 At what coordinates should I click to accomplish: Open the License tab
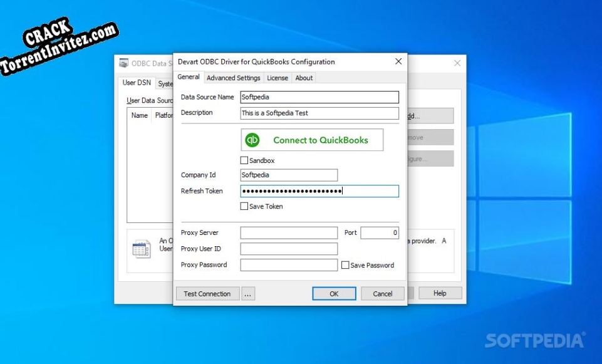(x=277, y=78)
